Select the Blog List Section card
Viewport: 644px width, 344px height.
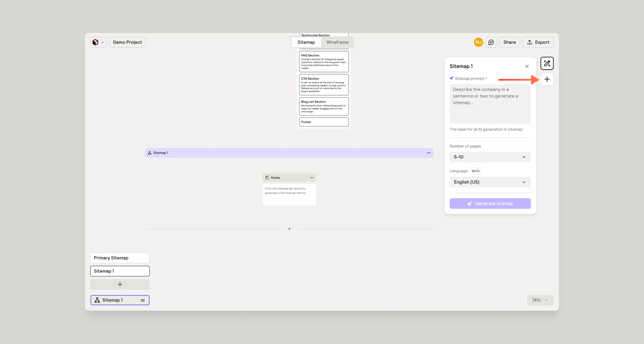324,106
